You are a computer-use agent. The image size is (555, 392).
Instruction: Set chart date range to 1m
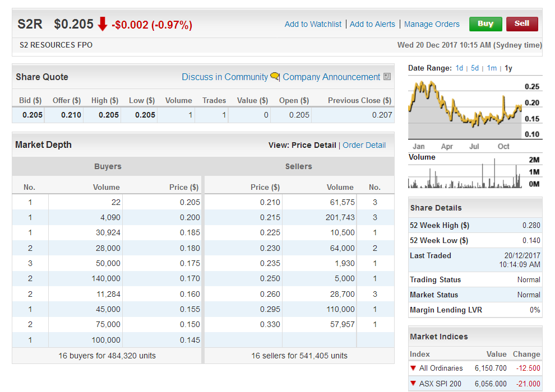point(492,68)
